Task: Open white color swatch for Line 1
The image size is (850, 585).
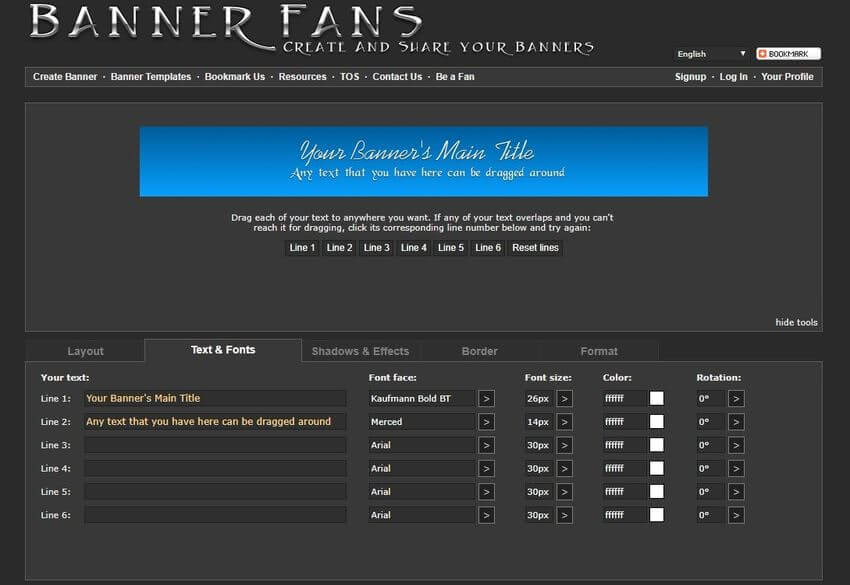Action: tap(657, 398)
